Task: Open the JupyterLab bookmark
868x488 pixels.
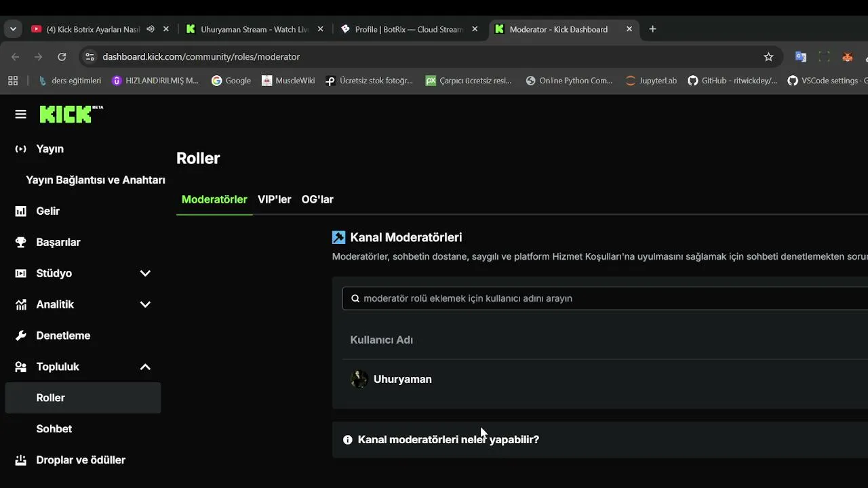Action: [651, 81]
